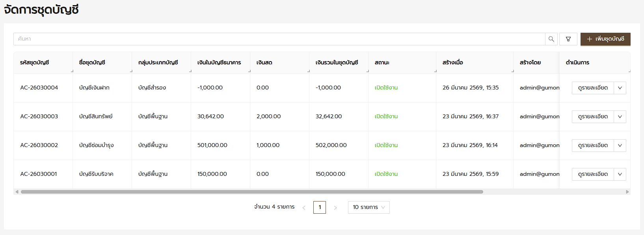Image resolution: width=644 pixels, height=235 pixels.
Task: Click scrollbar right arrow
Action: tap(627, 192)
